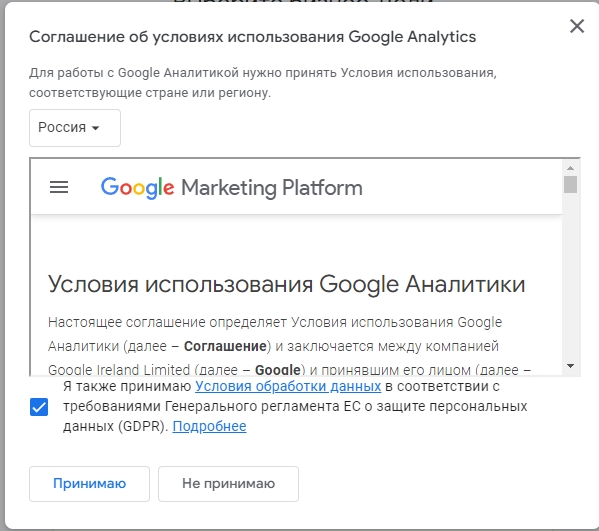Click the terms scrollbar thumb
This screenshot has width=599, height=531.
(x=570, y=185)
